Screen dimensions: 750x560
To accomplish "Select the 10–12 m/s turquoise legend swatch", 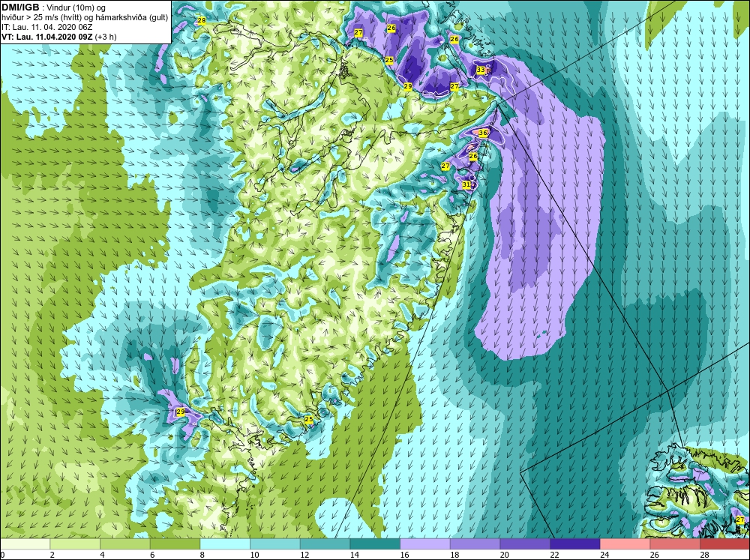I will click(x=275, y=544).
